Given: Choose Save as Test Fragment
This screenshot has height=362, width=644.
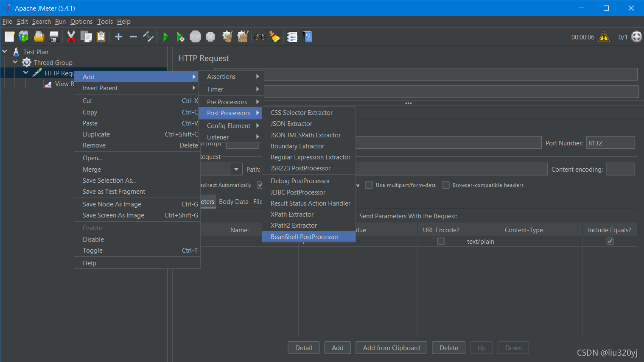Looking at the screenshot, I should tap(137, 192).
